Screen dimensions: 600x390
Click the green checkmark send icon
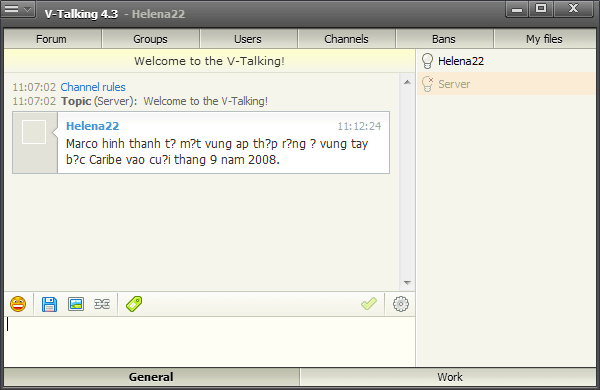click(369, 304)
